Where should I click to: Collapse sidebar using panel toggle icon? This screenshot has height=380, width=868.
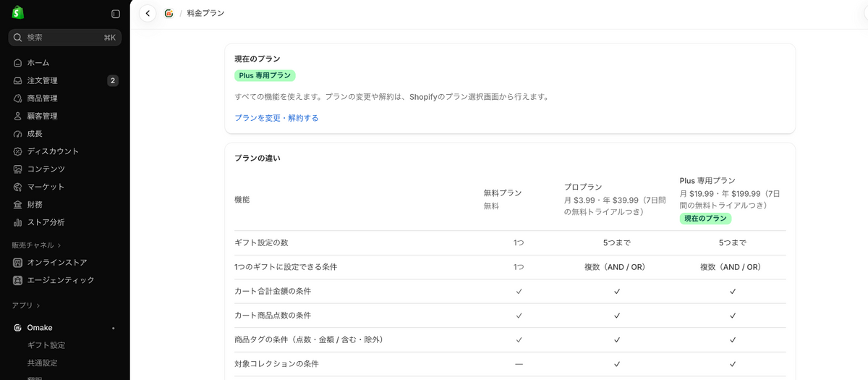click(116, 14)
